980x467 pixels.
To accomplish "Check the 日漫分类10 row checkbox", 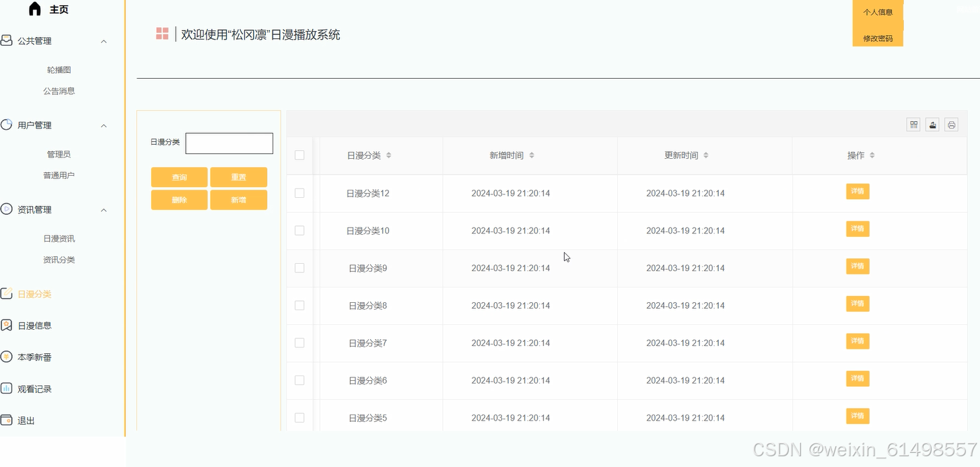I will click(x=300, y=231).
